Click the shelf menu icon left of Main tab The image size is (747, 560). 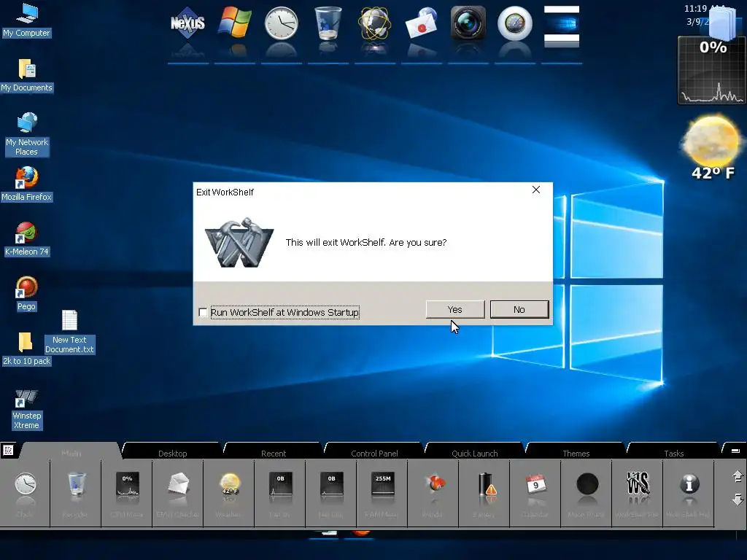pos(8,450)
